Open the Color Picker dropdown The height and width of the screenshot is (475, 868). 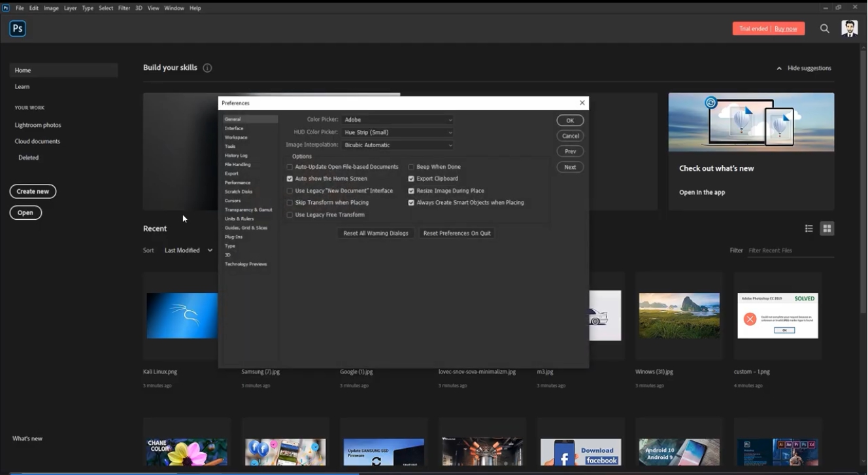(397, 120)
